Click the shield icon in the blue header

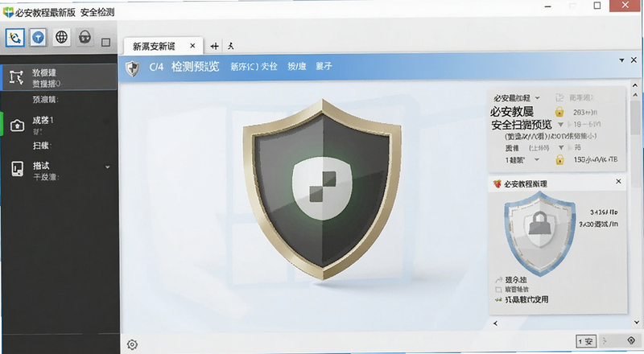click(x=132, y=68)
